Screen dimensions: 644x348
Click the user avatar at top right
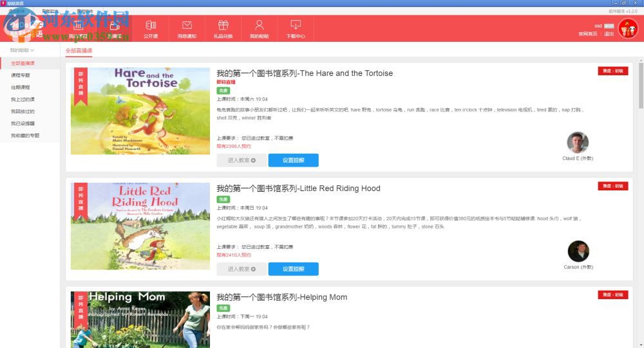coord(629,29)
